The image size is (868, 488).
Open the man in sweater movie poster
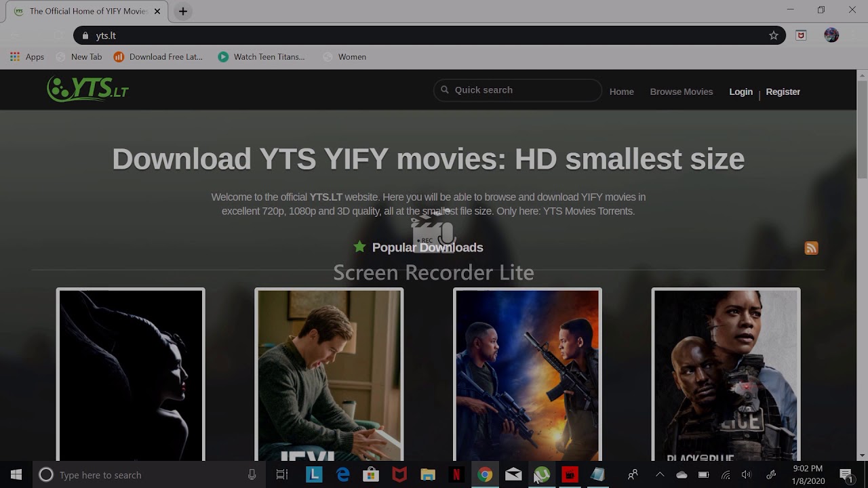(x=329, y=375)
